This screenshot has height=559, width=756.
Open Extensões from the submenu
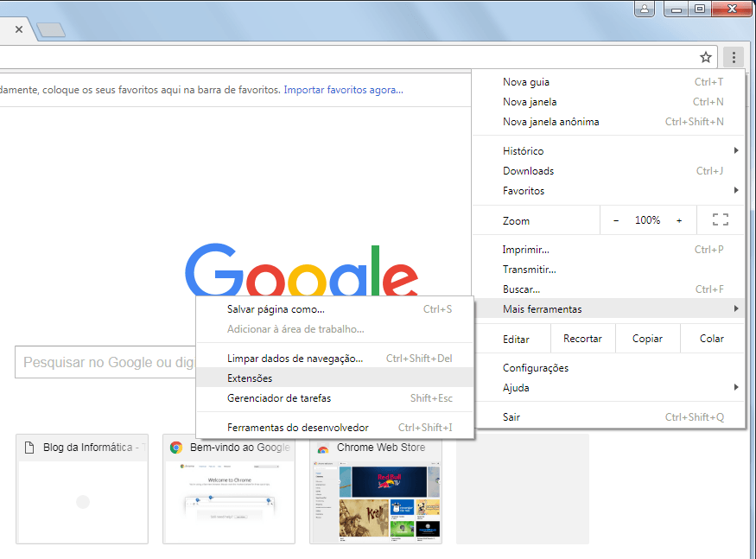pos(335,378)
